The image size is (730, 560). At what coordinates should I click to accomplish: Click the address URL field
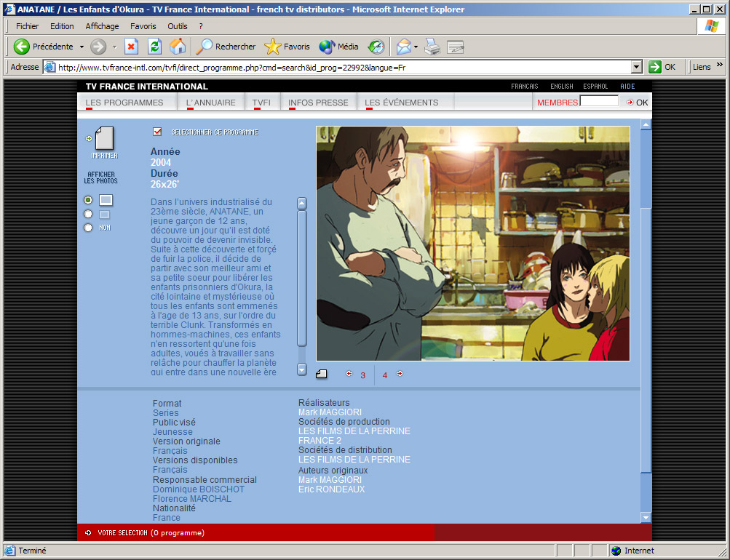click(x=344, y=68)
